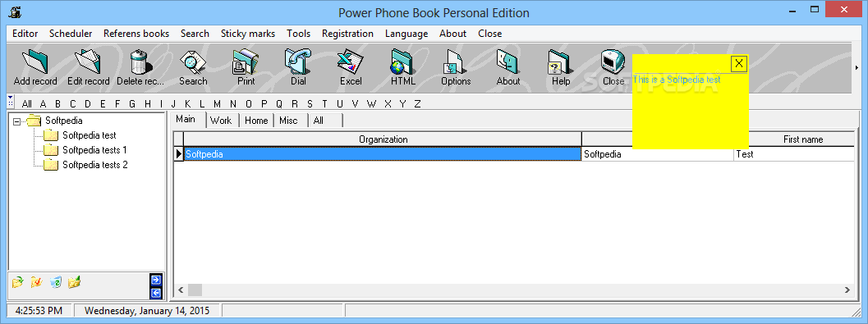This screenshot has width=868, height=324.
Task: Click the Organization column header
Action: (383, 139)
